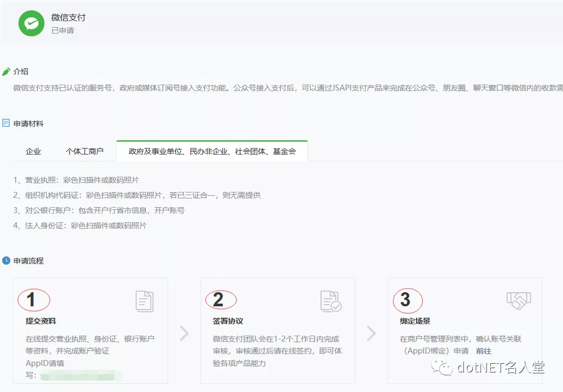The width and height of the screenshot is (563, 392).
Task: Click the 微信支付 title text
Action: click(x=68, y=17)
